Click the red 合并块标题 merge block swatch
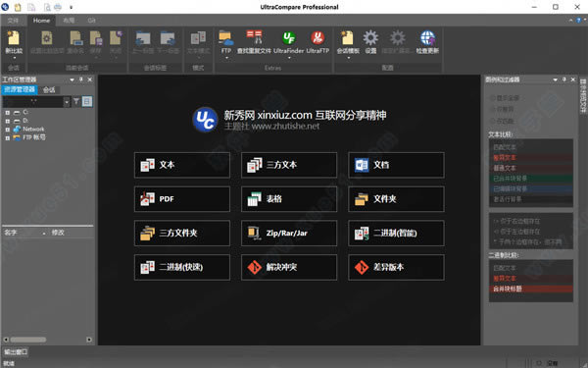This screenshot has width=588, height=368. pos(531,289)
